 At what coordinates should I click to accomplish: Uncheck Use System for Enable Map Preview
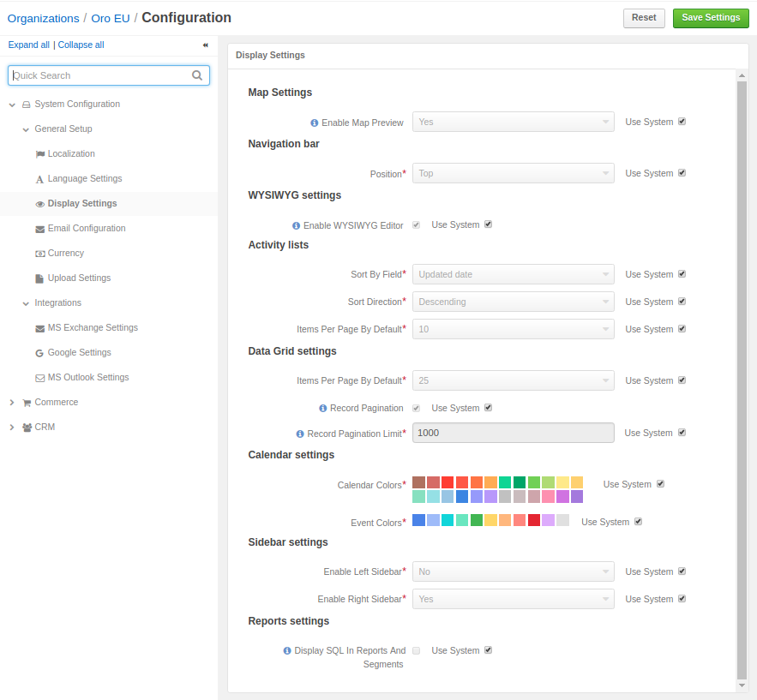682,122
